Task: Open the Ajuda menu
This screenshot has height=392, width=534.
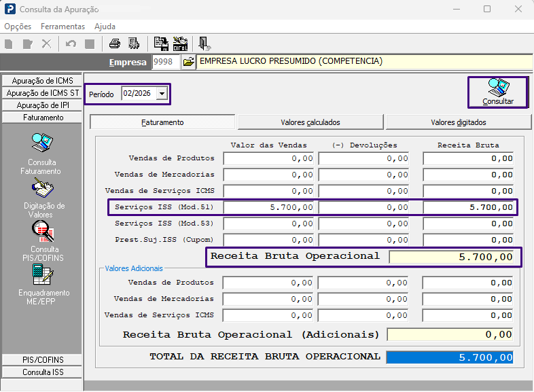Action: [x=105, y=26]
